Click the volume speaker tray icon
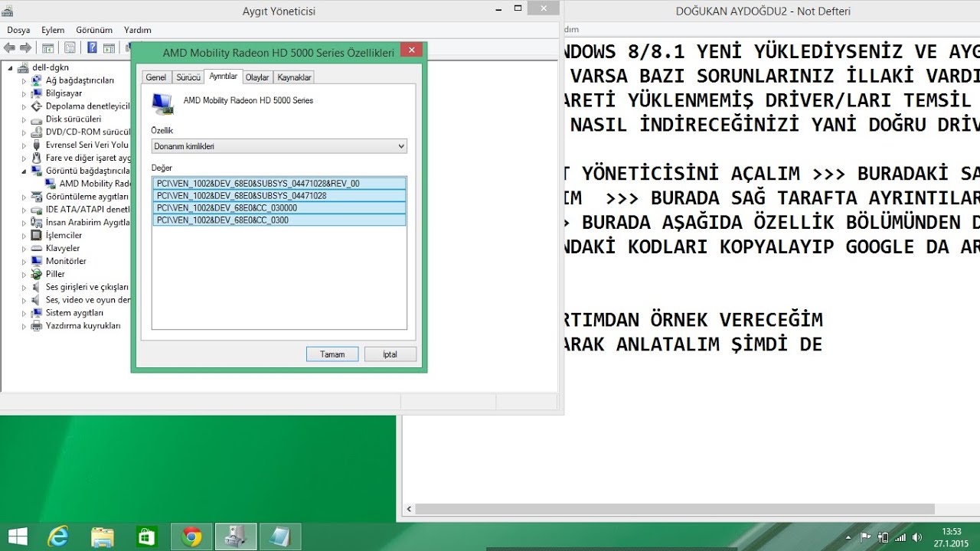Viewport: 980px width, 551px height. [917, 537]
